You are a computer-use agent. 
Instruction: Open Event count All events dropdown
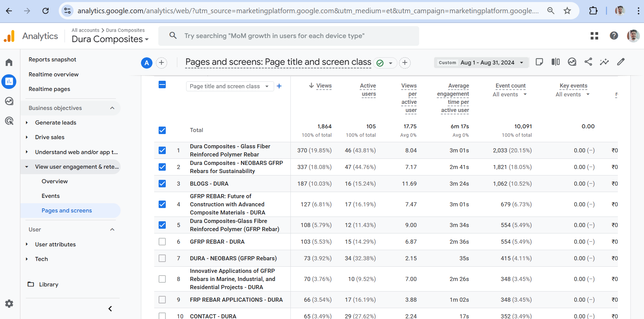pyautogui.click(x=509, y=94)
